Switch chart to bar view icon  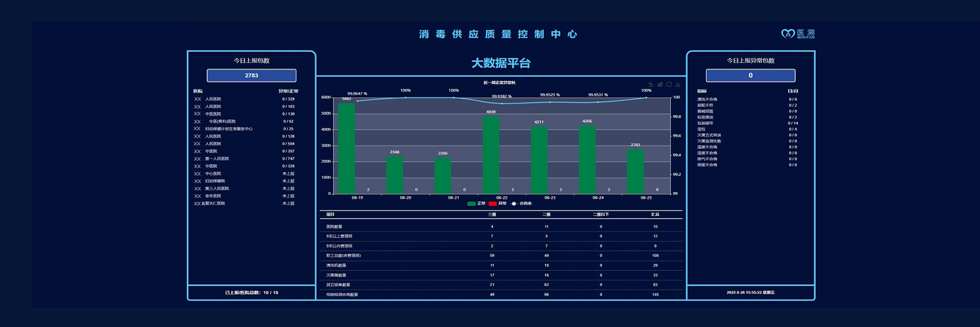click(660, 84)
